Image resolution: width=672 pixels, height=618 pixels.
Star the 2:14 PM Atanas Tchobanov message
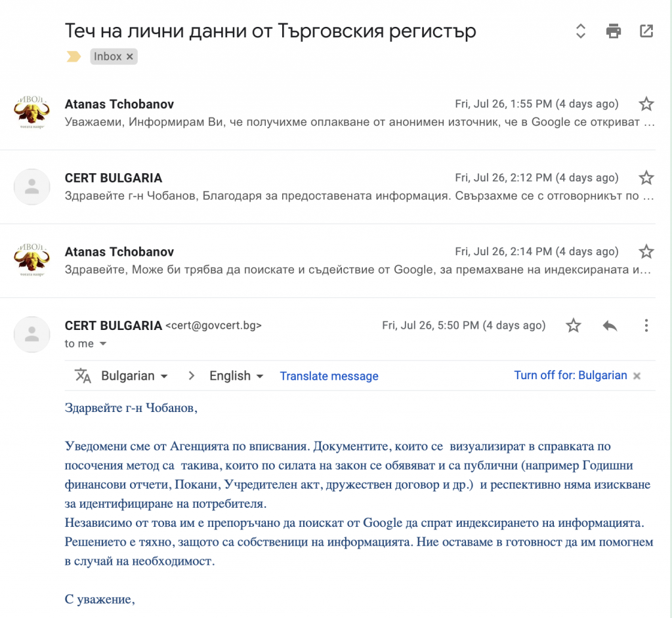tap(646, 251)
